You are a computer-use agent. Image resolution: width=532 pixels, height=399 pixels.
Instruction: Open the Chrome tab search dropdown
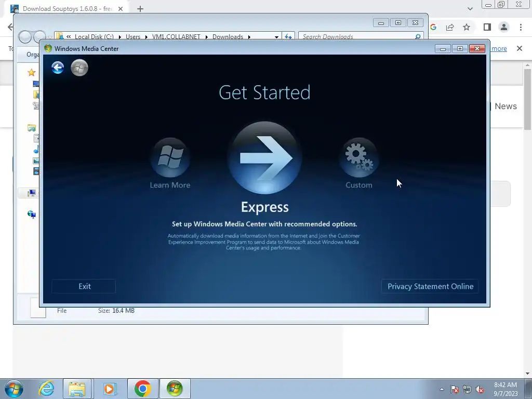[x=470, y=9]
